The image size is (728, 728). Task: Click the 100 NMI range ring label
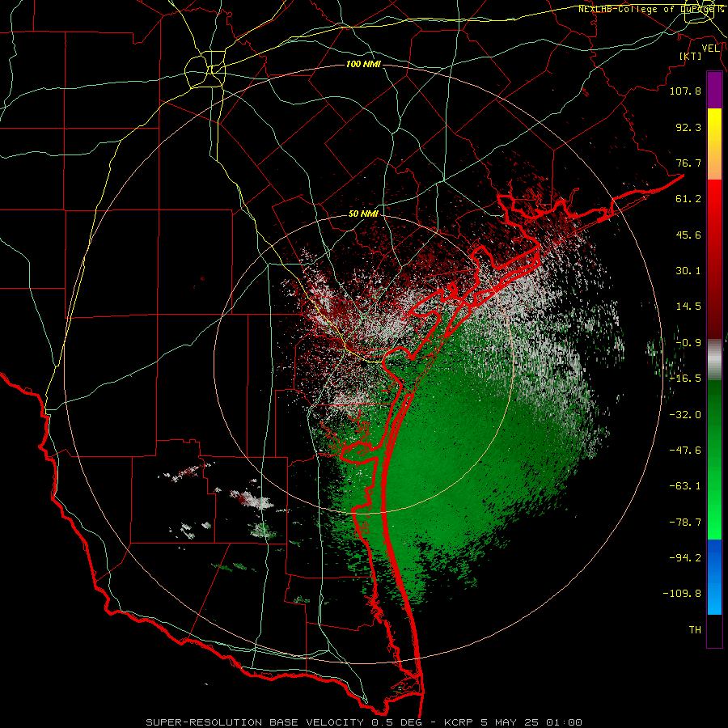(363, 64)
